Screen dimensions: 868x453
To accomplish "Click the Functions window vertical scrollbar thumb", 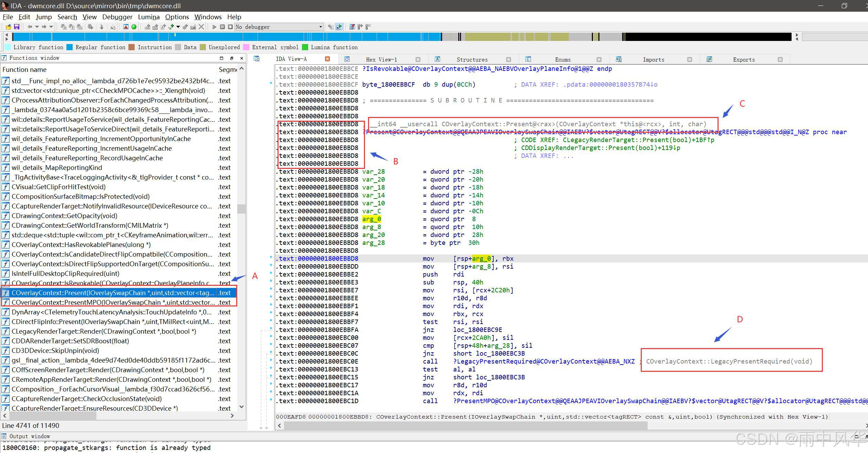I will (x=241, y=208).
